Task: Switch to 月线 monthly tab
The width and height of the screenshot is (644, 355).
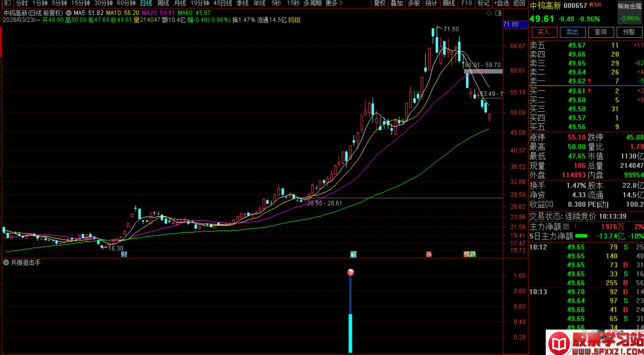Action: (x=180, y=3)
